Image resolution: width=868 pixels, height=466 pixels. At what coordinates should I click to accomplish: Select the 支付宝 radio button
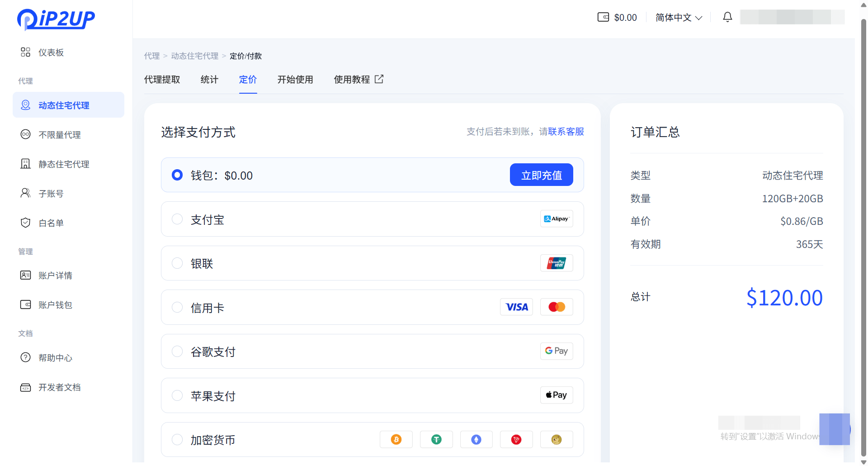[177, 219]
